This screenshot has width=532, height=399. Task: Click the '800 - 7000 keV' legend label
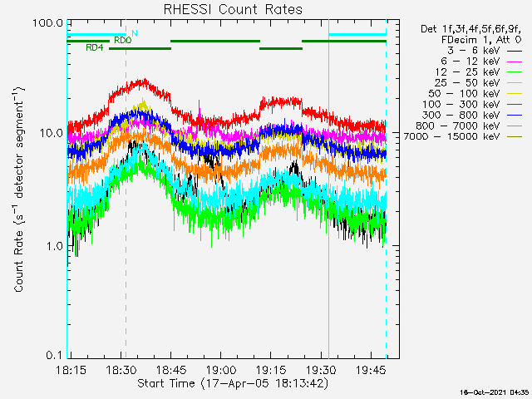458,126
